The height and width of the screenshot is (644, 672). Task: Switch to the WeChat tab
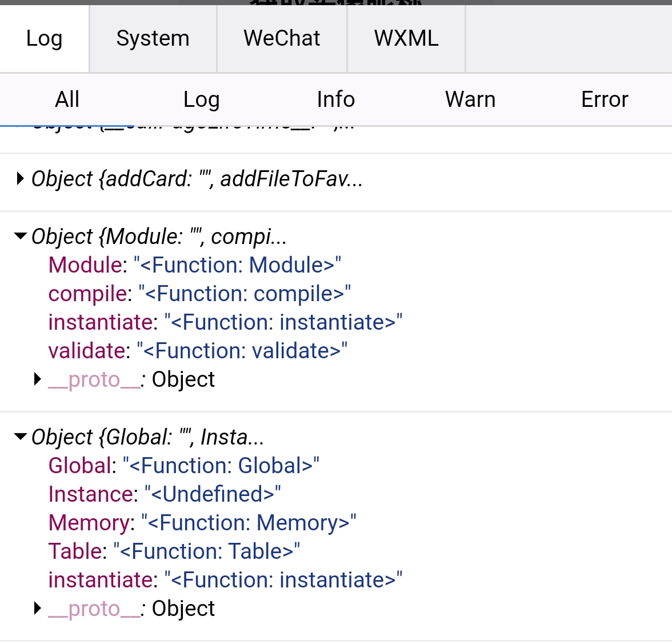pos(282,39)
